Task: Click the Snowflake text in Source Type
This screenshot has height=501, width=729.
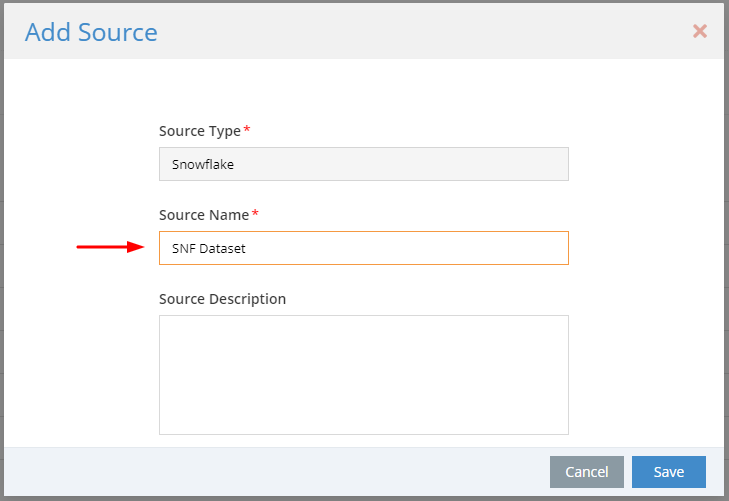Action: (203, 165)
